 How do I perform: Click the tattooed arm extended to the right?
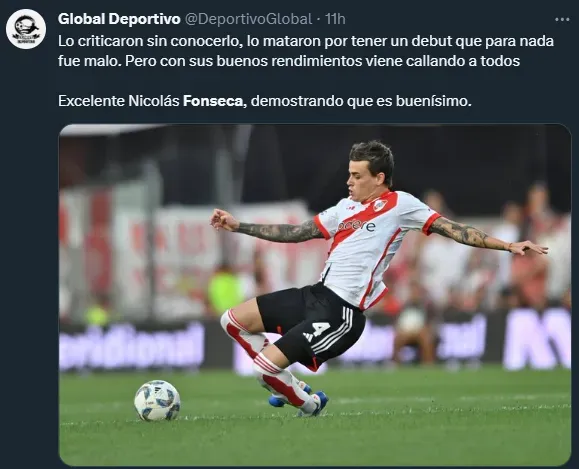coord(488,236)
